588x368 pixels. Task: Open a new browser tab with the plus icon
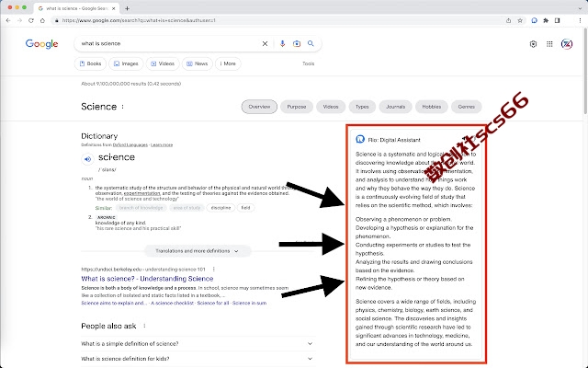pos(127,8)
